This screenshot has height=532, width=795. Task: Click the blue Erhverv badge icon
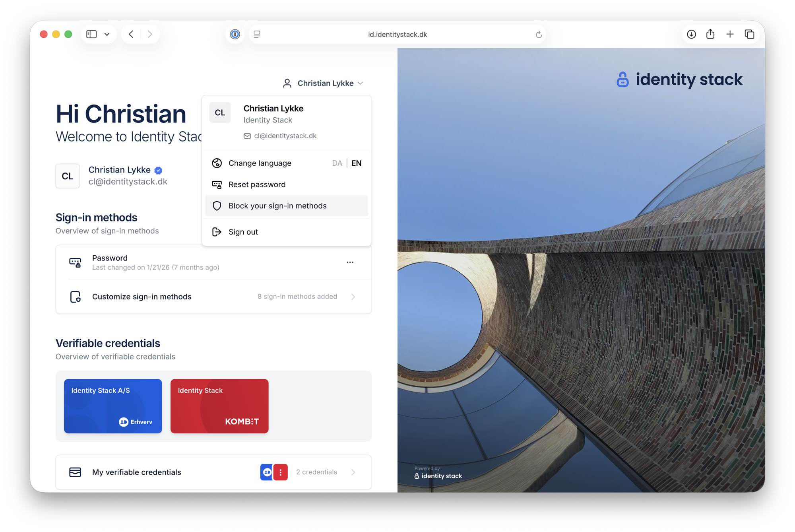point(267,472)
